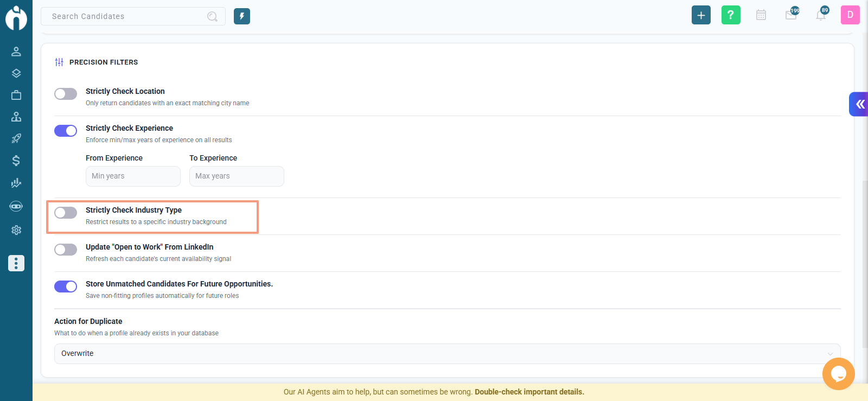The image size is (868, 401).
Task: Open the vertical three-dot more menu
Action: (16, 263)
